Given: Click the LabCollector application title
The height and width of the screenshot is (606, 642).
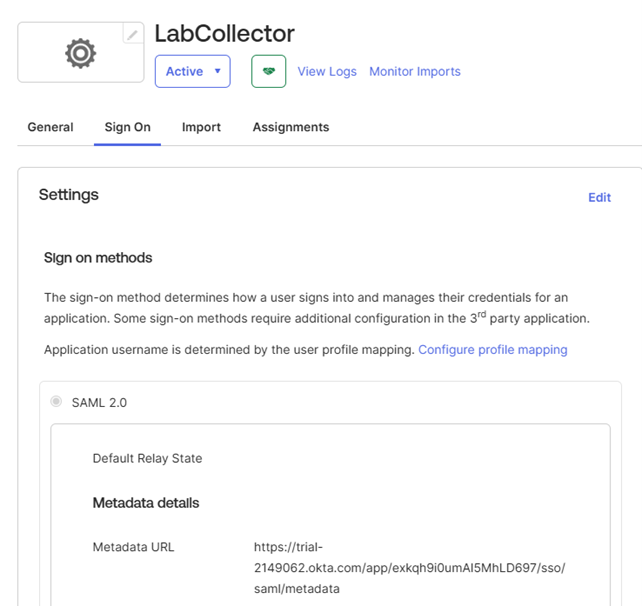Looking at the screenshot, I should [x=224, y=34].
